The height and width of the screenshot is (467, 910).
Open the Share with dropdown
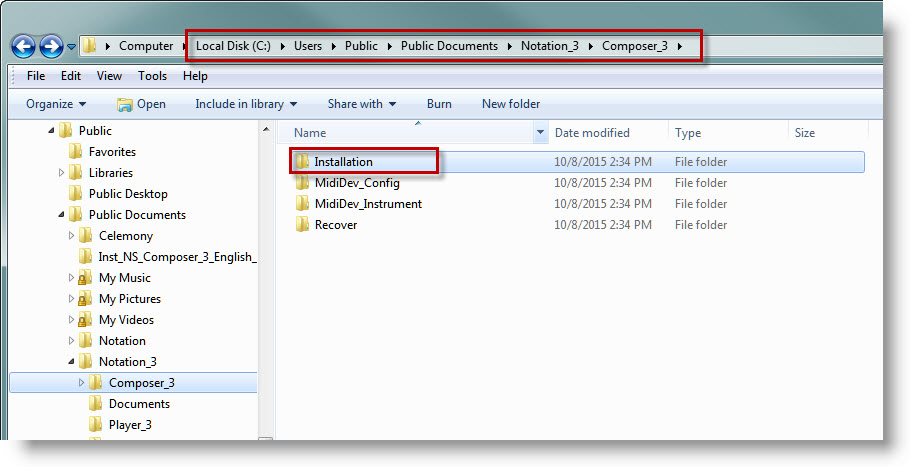pos(361,104)
